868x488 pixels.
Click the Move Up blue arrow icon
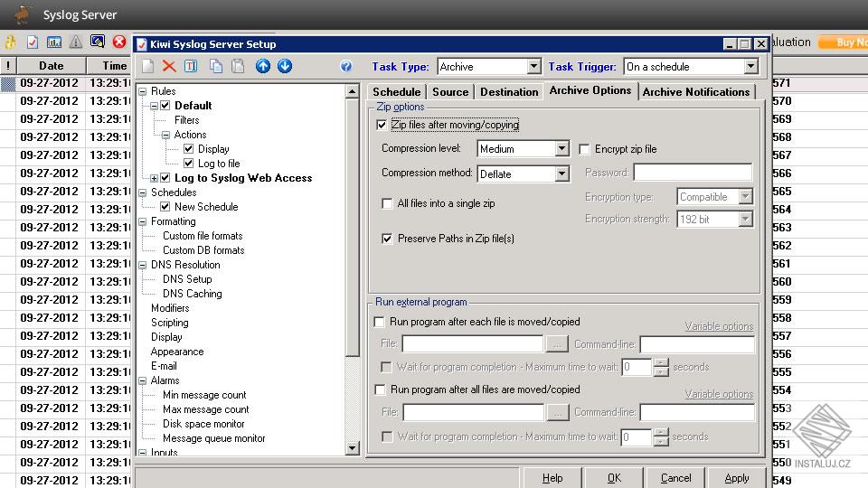click(x=263, y=66)
